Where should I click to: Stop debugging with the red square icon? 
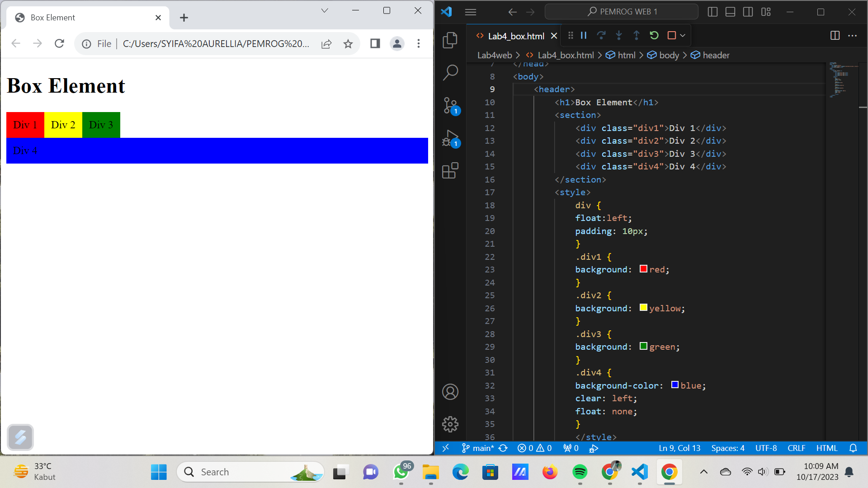click(x=672, y=35)
